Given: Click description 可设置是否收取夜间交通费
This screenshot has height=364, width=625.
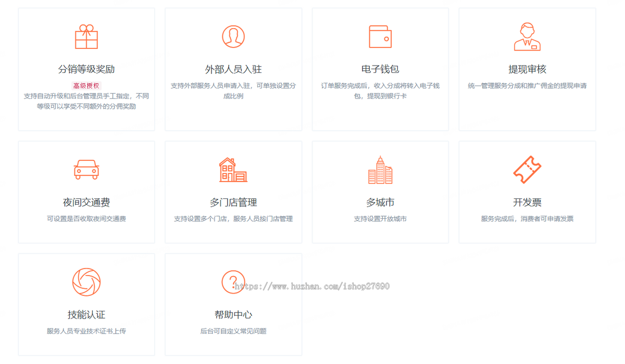Looking at the screenshot, I should point(86,219).
